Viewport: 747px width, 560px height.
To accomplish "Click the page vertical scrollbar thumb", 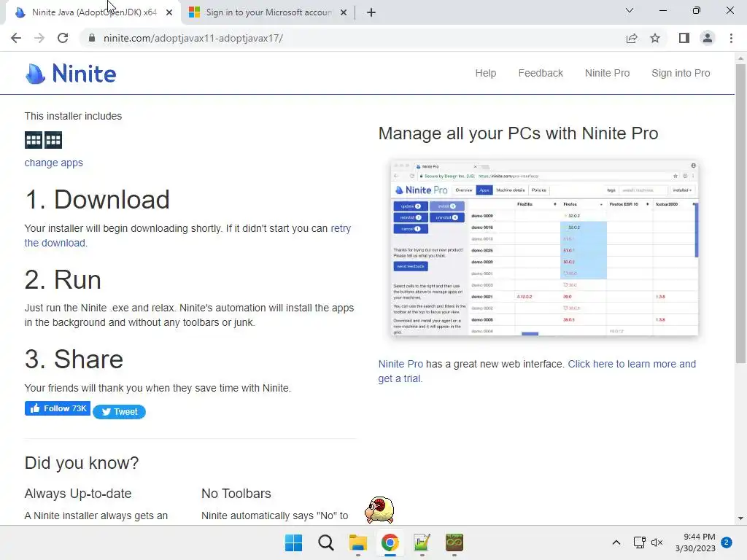I will [x=740, y=214].
